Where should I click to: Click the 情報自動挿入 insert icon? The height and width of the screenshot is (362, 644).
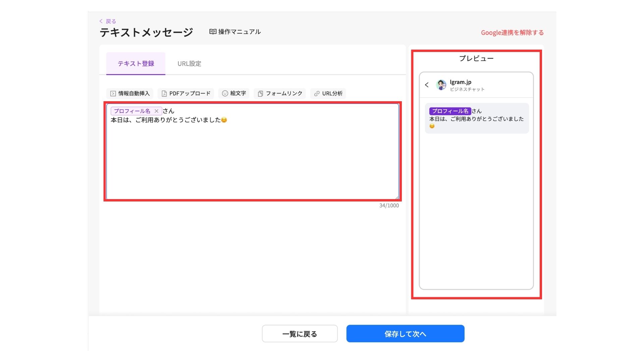click(113, 94)
